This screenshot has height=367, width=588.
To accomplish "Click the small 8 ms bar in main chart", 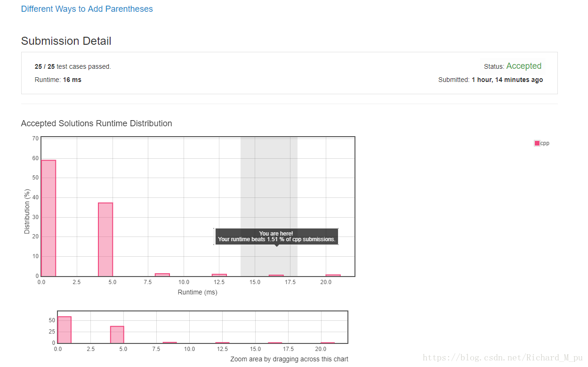I will point(162,275).
